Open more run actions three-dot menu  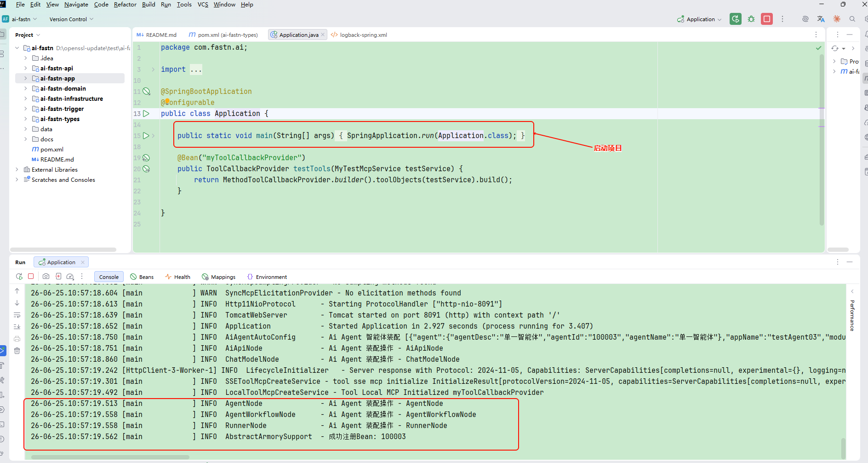(782, 19)
